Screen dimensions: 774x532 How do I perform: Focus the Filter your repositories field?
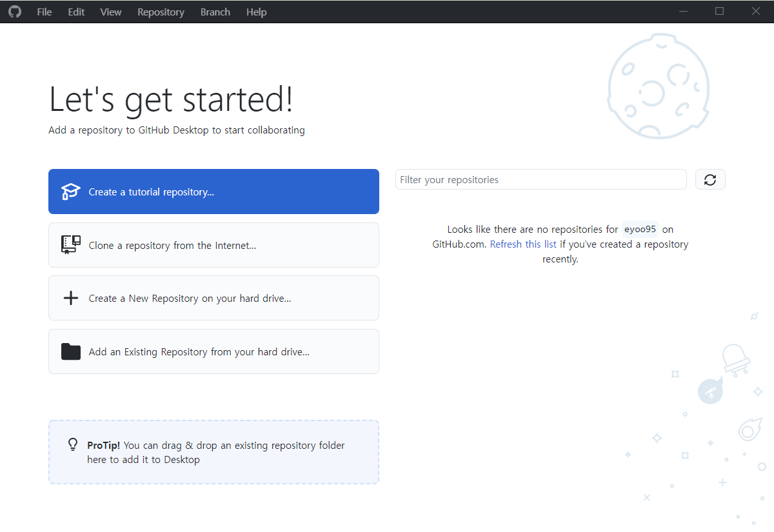(x=541, y=179)
